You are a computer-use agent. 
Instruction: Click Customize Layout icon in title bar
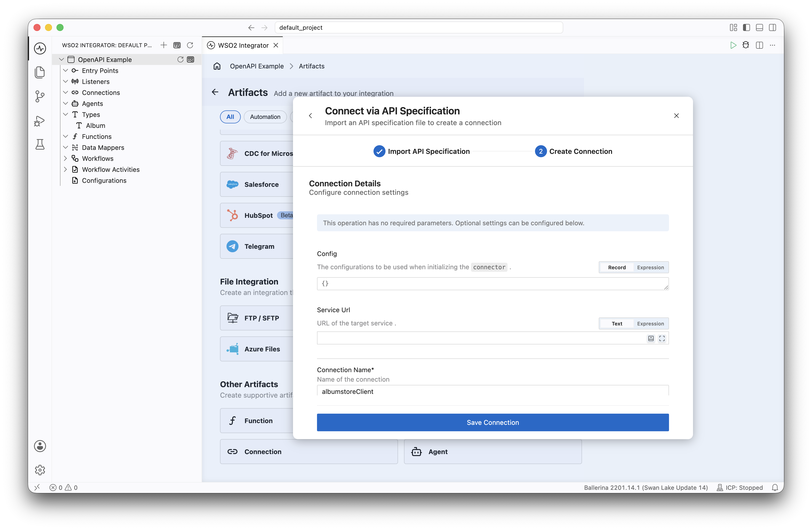pyautogui.click(x=733, y=28)
